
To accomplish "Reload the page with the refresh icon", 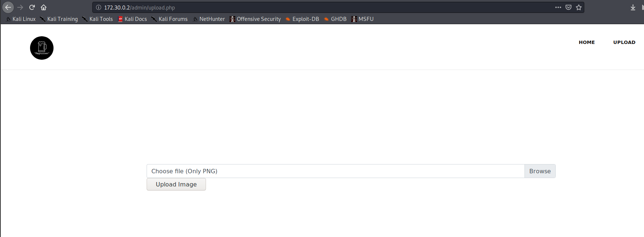I will click(x=32, y=7).
